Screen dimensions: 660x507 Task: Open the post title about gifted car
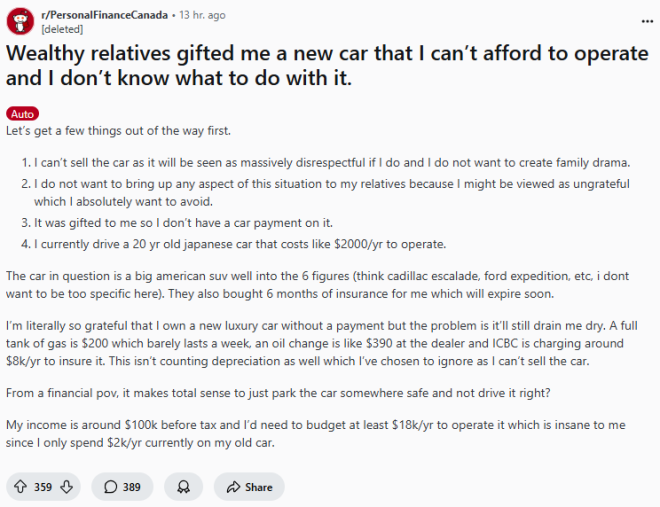327,65
